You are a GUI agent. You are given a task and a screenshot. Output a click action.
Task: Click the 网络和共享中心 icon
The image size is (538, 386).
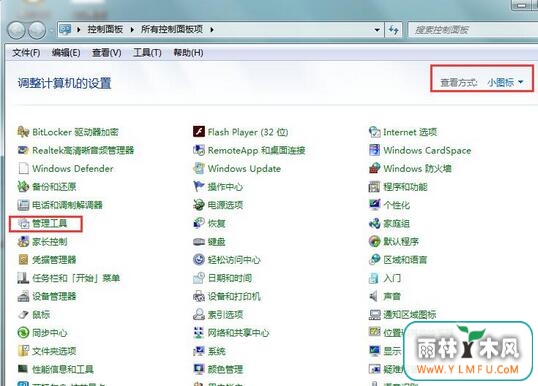click(x=199, y=332)
